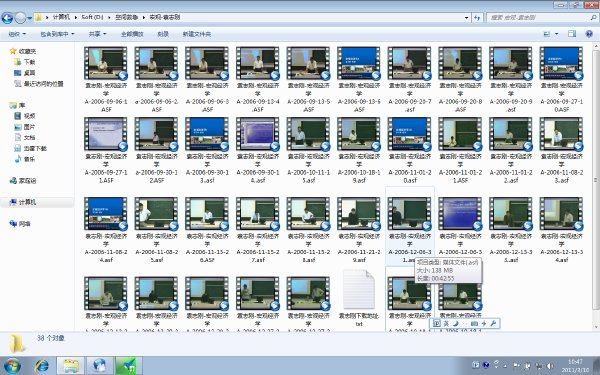Select 家庭组 (Homegroup) in navigation pane
The height and width of the screenshot is (375, 600).
[x=23, y=181]
